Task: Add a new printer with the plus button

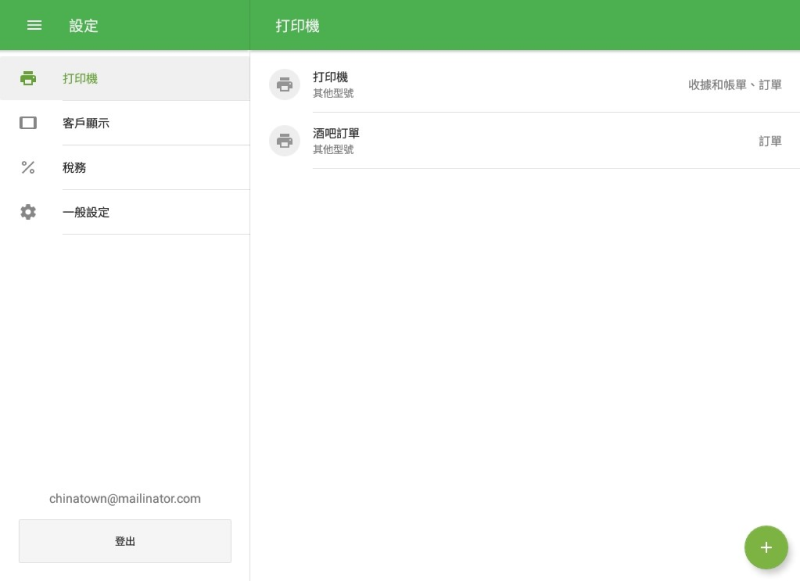Action: 766,547
